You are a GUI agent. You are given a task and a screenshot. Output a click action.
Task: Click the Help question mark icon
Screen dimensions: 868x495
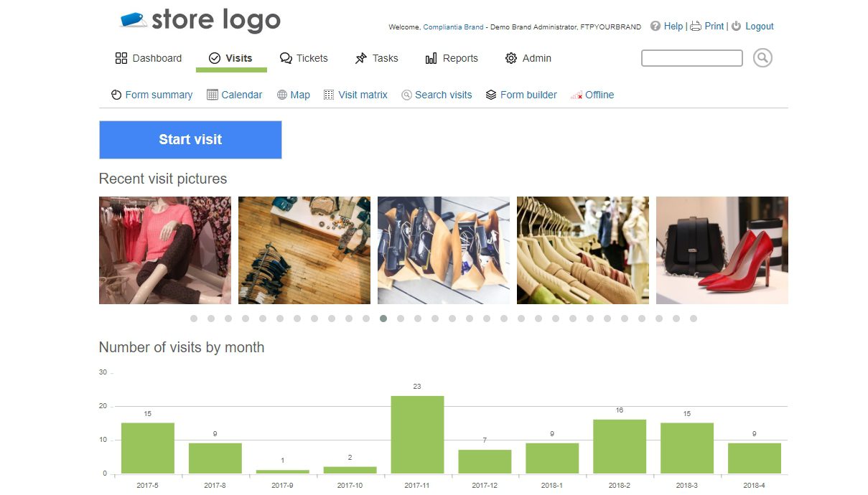click(655, 26)
